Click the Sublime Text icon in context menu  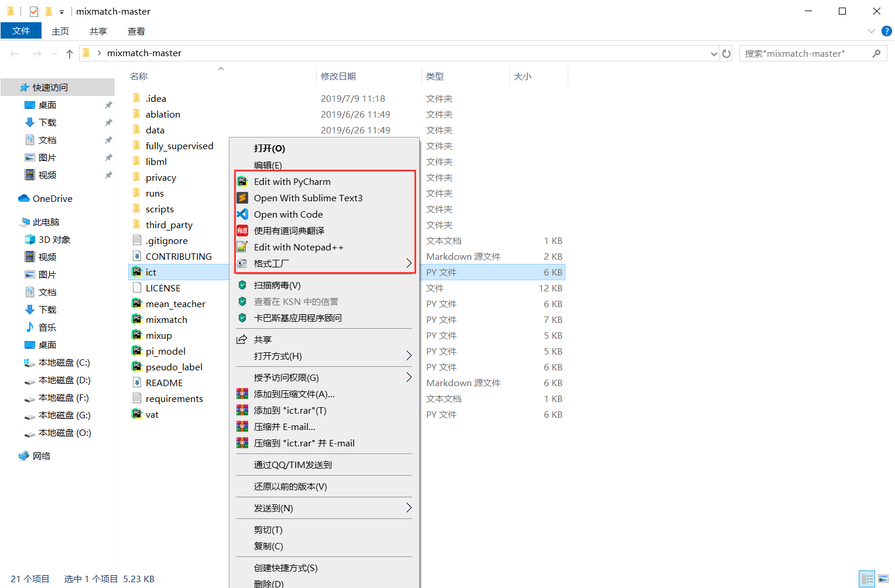[242, 198]
